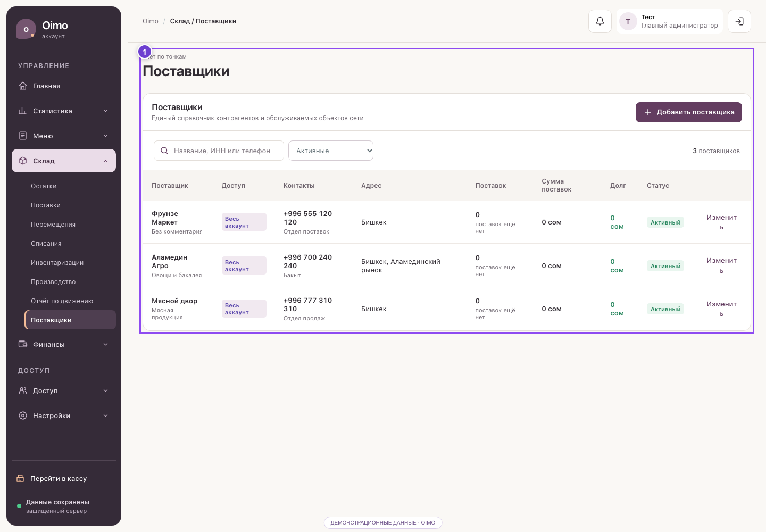766x532 pixels.
Task: Click the Настройки gear icon
Action: pos(23,415)
